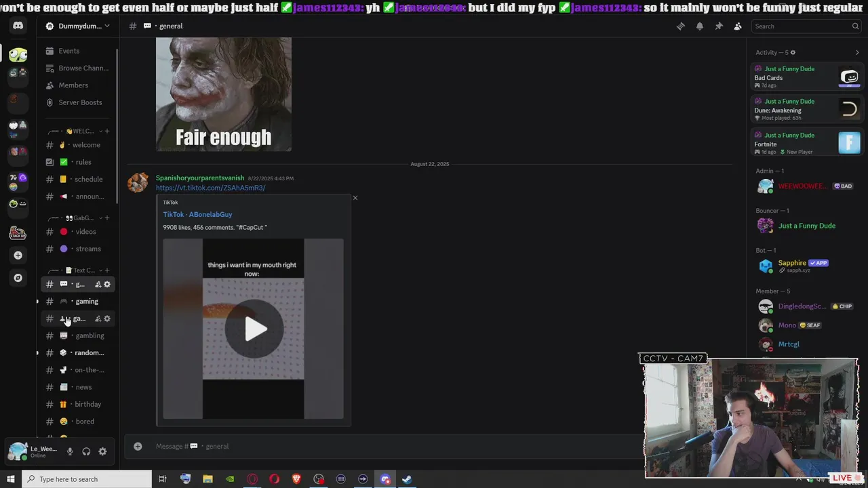Open TikTok · ABonelabGuy embed title link

click(x=197, y=214)
